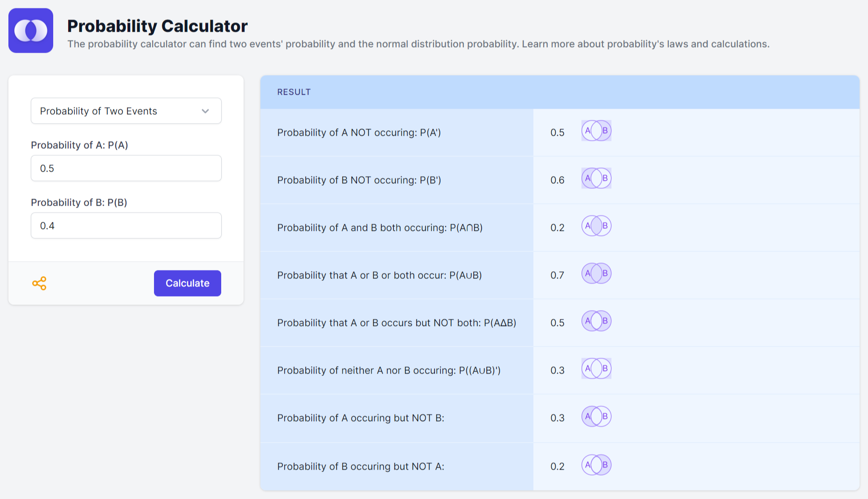Click the Probability Calculator app logo icon
Image resolution: width=868 pixels, height=499 pixels.
(x=30, y=30)
